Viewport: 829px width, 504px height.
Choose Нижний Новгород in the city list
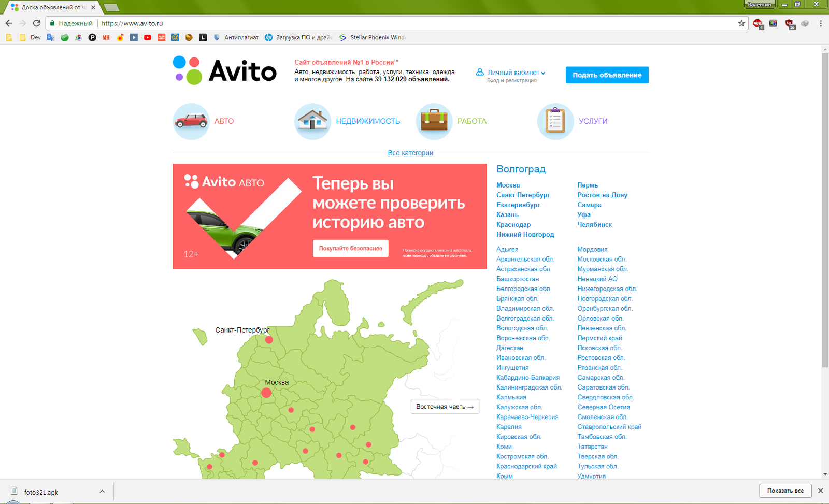(x=525, y=234)
